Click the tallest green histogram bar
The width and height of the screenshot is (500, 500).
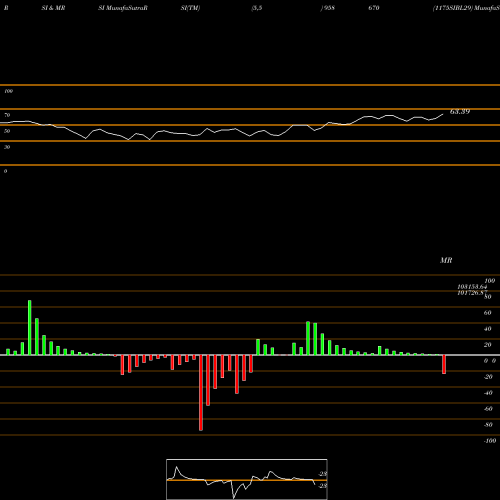click(x=30, y=328)
